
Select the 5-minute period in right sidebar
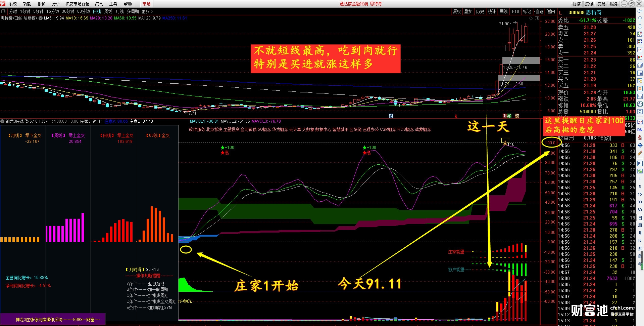tap(640, 187)
